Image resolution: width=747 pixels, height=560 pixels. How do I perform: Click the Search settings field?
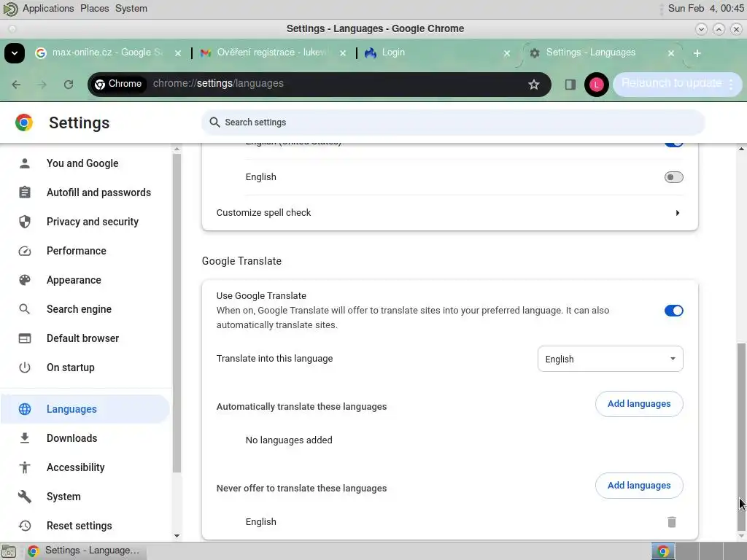click(x=452, y=122)
